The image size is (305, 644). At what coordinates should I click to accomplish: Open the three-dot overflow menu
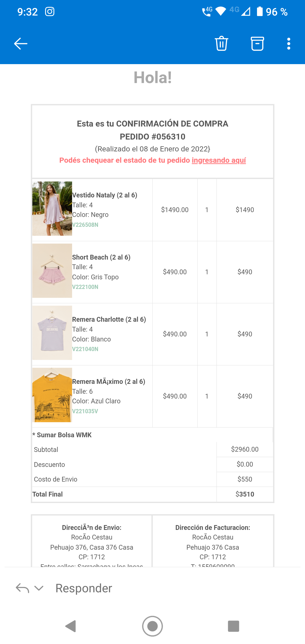tap(289, 43)
